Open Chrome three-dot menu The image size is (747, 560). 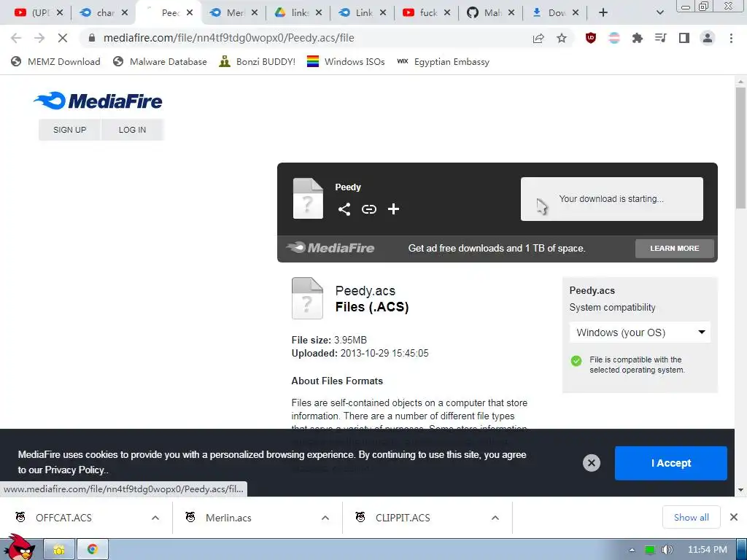click(731, 38)
